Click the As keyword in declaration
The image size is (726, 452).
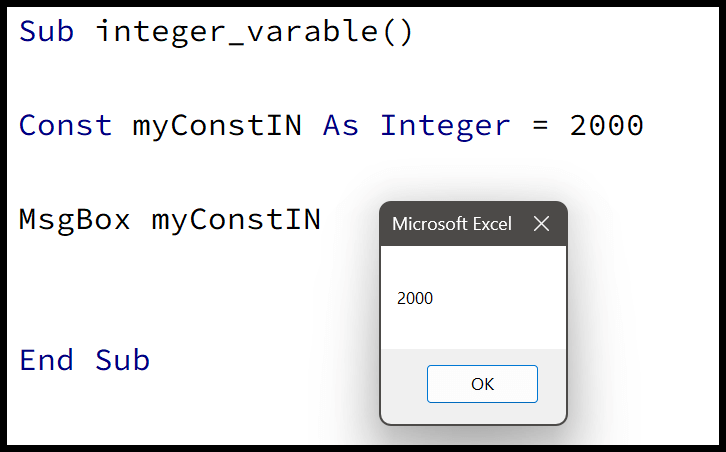click(x=341, y=126)
